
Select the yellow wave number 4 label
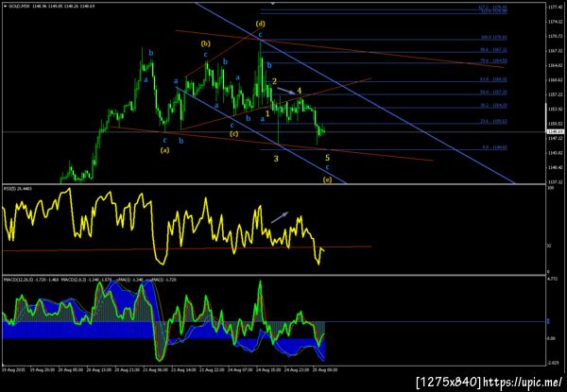pos(300,91)
